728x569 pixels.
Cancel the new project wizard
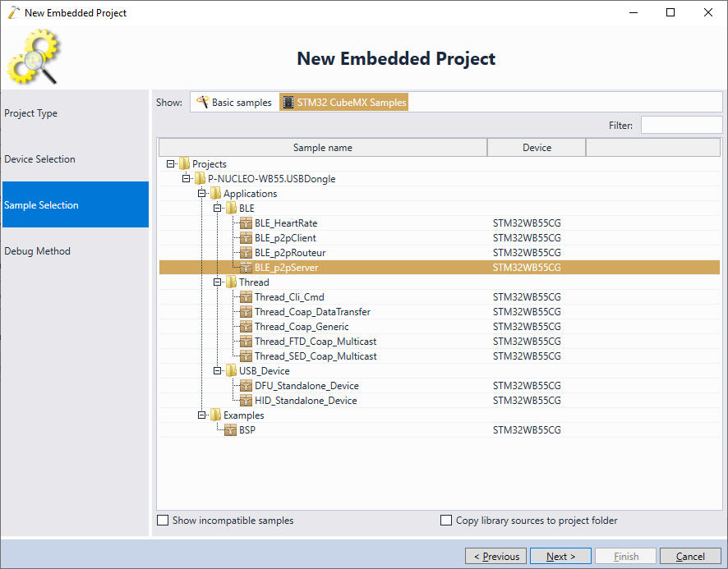690,556
